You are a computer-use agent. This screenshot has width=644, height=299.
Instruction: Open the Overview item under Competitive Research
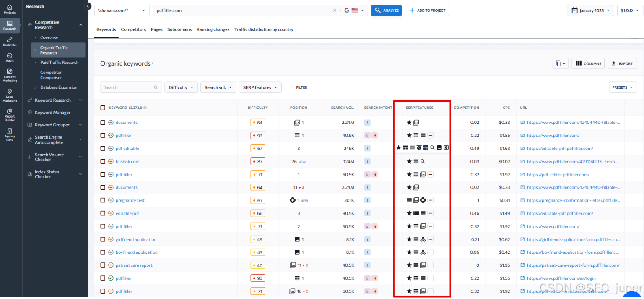point(49,38)
